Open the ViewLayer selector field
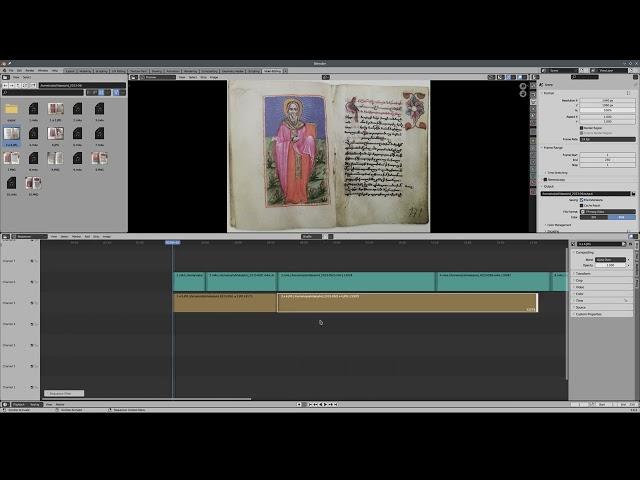 click(609, 71)
